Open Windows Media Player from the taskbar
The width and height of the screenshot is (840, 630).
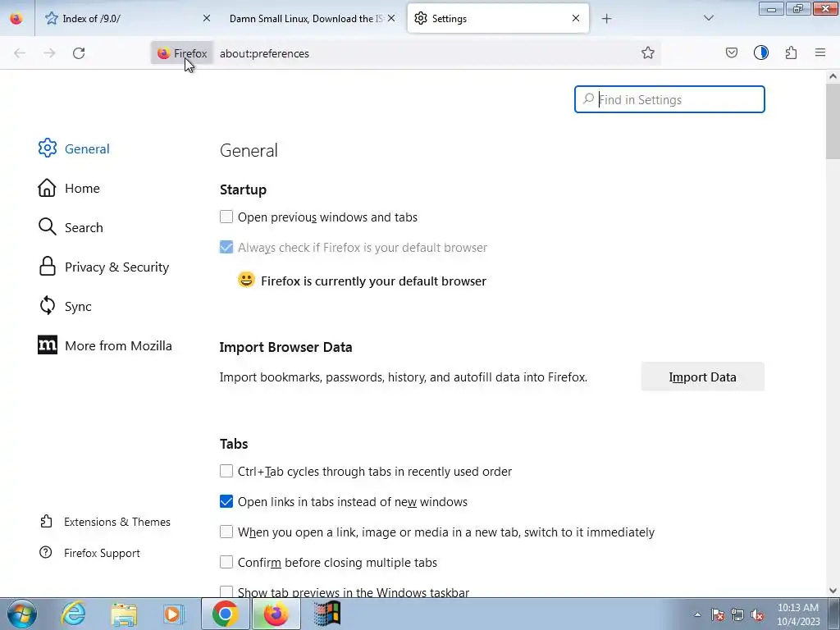[x=173, y=614]
